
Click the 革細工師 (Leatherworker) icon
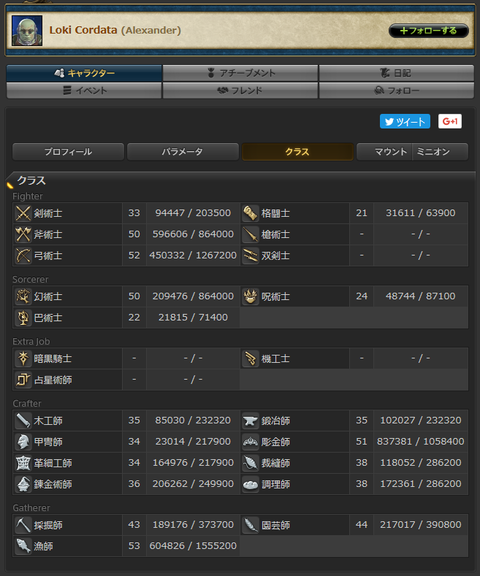coord(23,463)
